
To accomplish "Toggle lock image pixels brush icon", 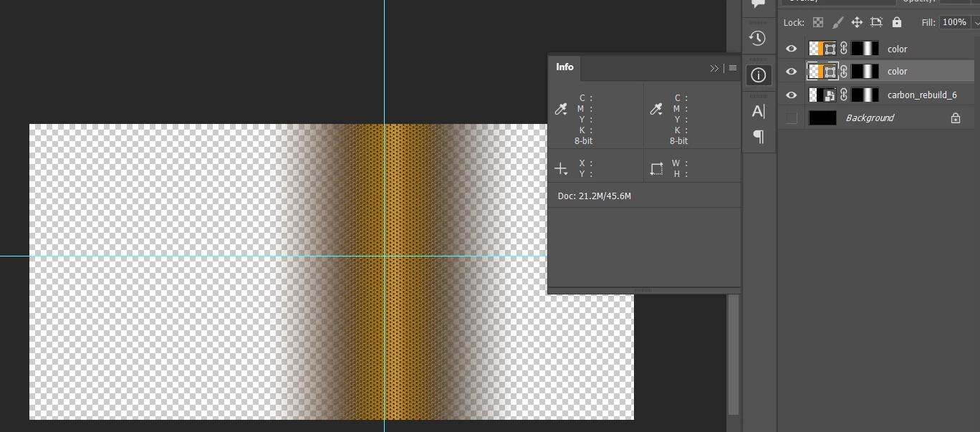I will pyautogui.click(x=837, y=22).
